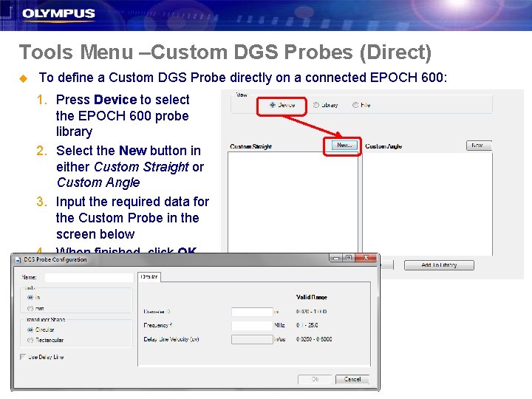The width and height of the screenshot is (532, 399).
Task: Click the Olympus logo in the banner
Action: point(58,14)
